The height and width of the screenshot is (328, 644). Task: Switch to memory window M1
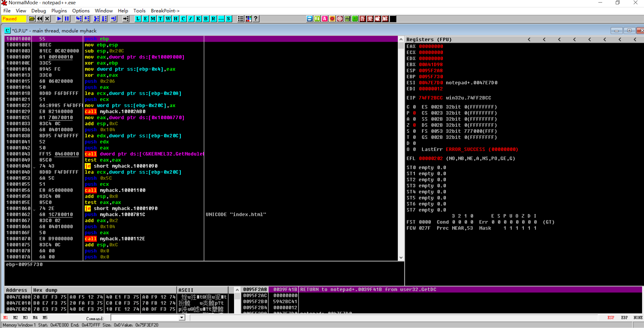tap(6, 317)
